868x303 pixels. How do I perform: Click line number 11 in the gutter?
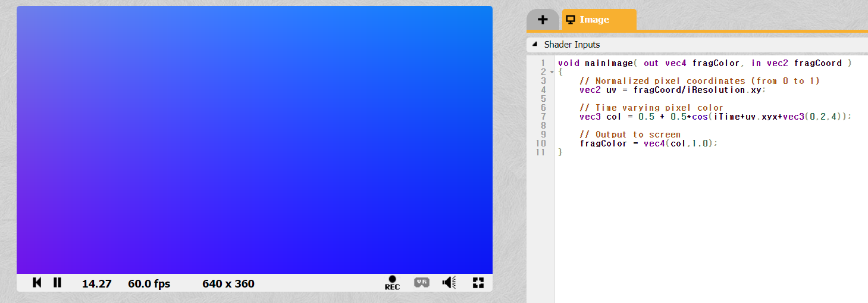tap(541, 152)
